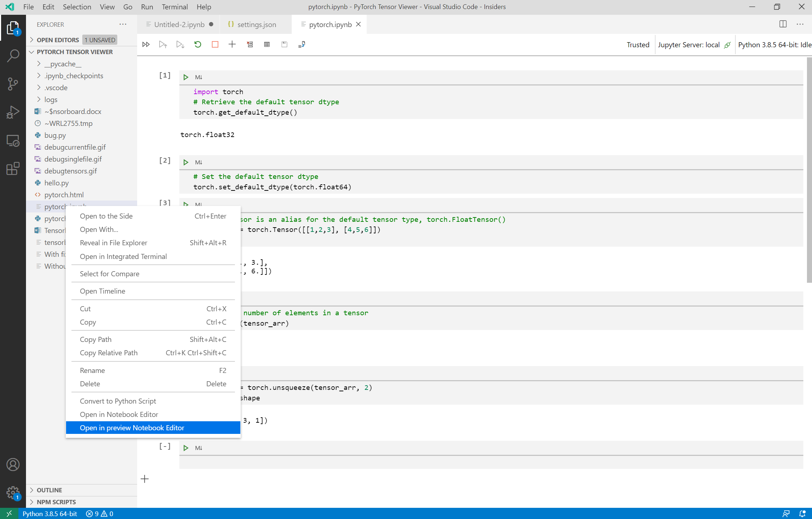This screenshot has height=519, width=812.
Task: Run cells above the current cell
Action: [163, 44]
